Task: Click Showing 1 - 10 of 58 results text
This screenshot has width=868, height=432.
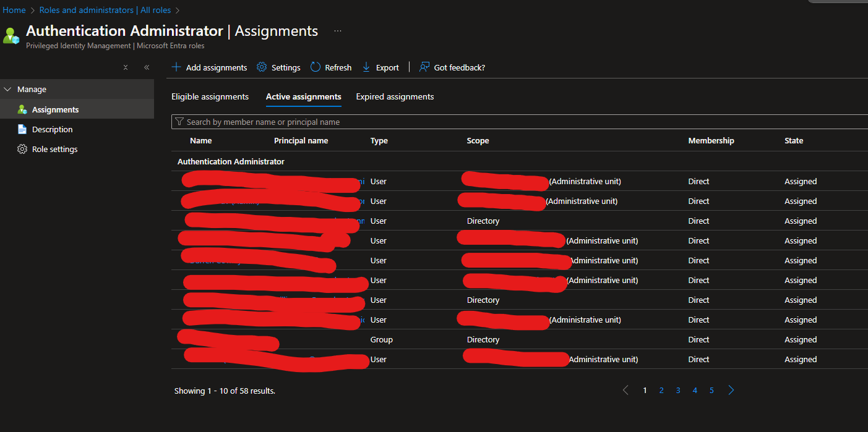Action: coord(225,391)
